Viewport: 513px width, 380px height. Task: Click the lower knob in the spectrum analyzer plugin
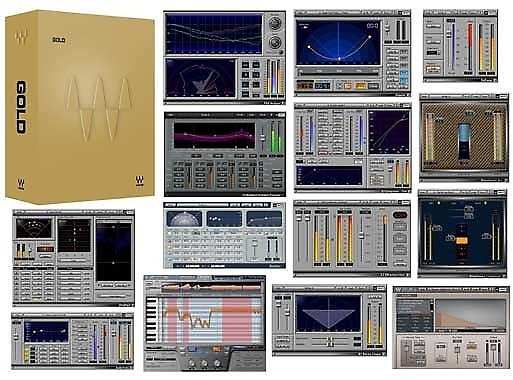(x=275, y=42)
